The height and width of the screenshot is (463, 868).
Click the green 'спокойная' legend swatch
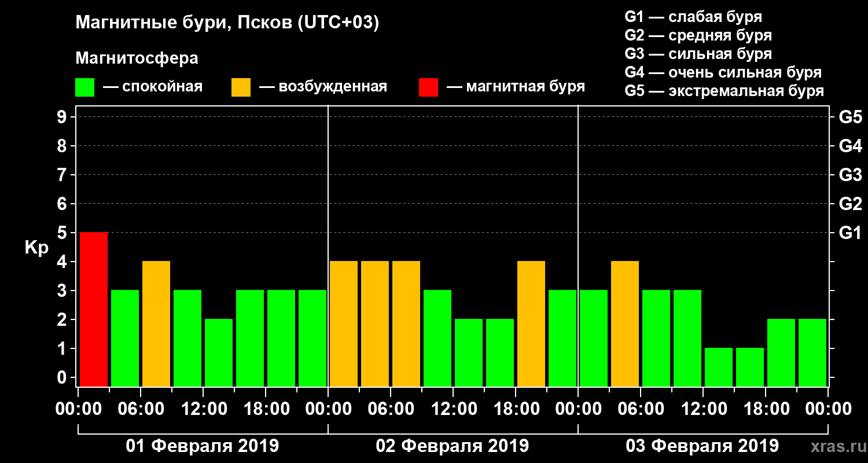click(85, 87)
